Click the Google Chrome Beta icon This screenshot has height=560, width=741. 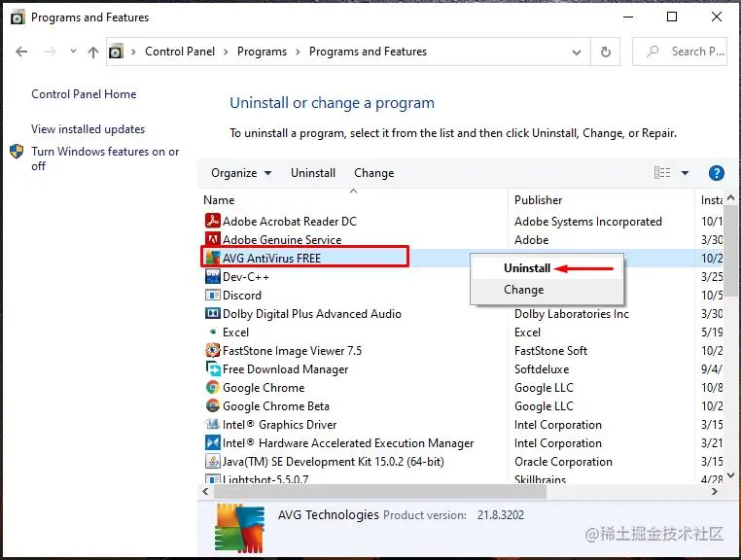point(213,405)
